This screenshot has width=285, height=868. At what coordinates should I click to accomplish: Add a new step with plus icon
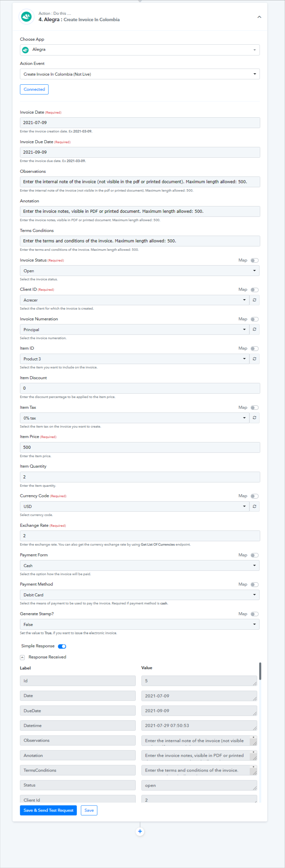(x=140, y=831)
